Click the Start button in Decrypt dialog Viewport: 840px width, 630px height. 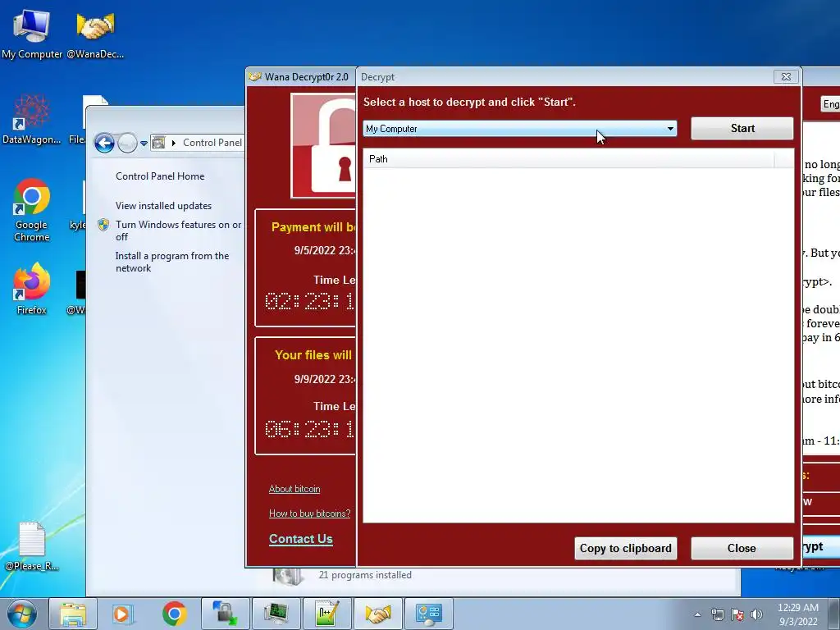point(742,128)
